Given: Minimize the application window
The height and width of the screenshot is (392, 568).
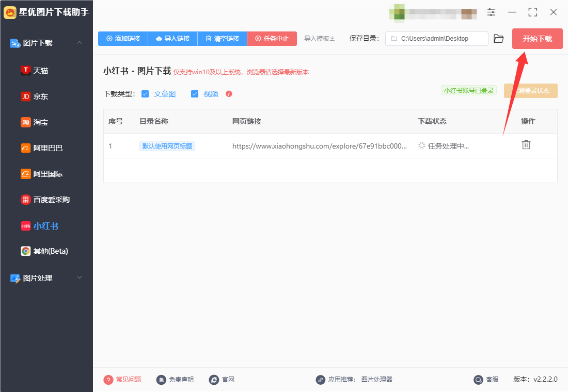Looking at the screenshot, I should [x=512, y=12].
